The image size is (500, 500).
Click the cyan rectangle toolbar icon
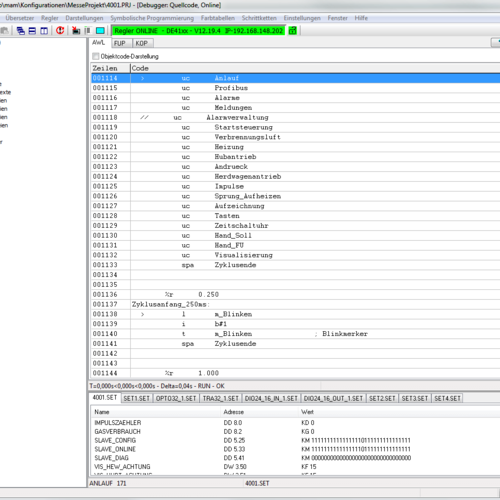(100, 31)
